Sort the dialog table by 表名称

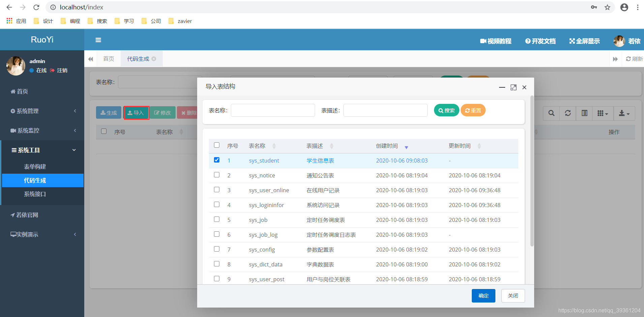(x=262, y=146)
